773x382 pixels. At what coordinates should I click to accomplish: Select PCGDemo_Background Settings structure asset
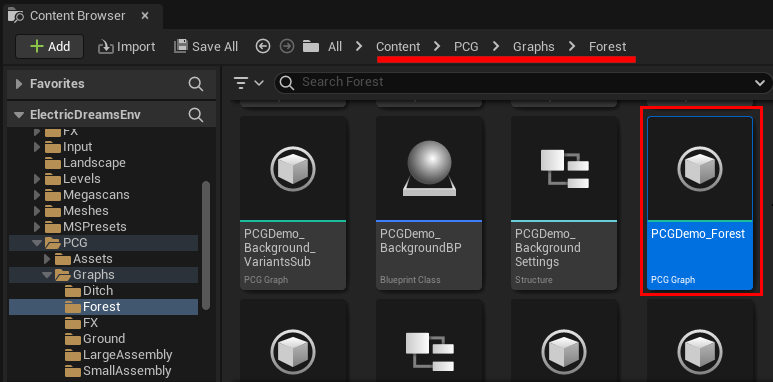tap(564, 203)
